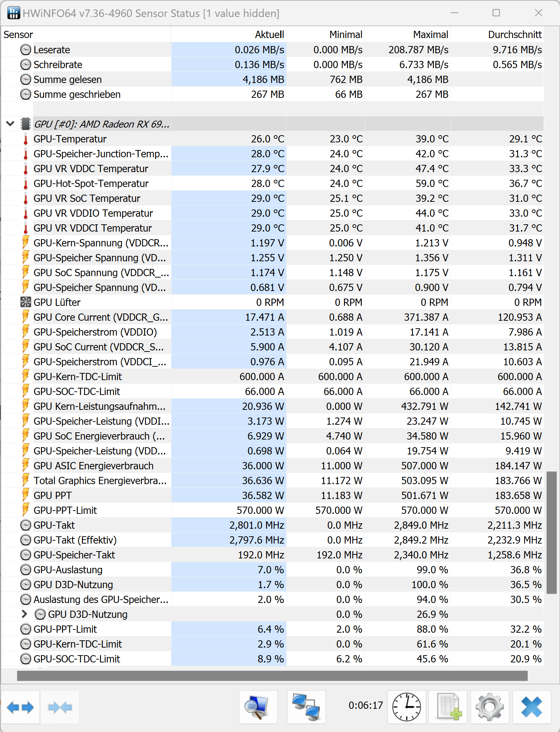Image resolution: width=560 pixels, height=732 pixels.
Task: Reset the clock timer button
Action: point(407,707)
